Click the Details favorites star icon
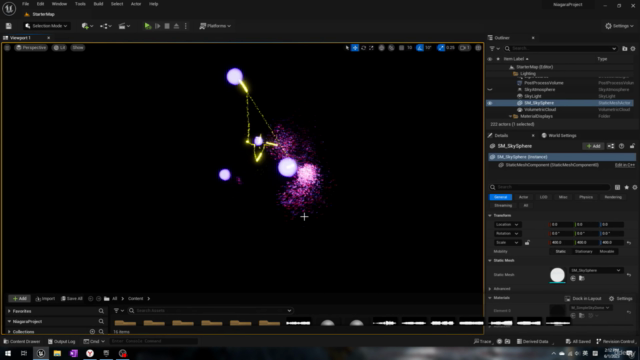This screenshot has width=640, height=360. (x=627, y=187)
